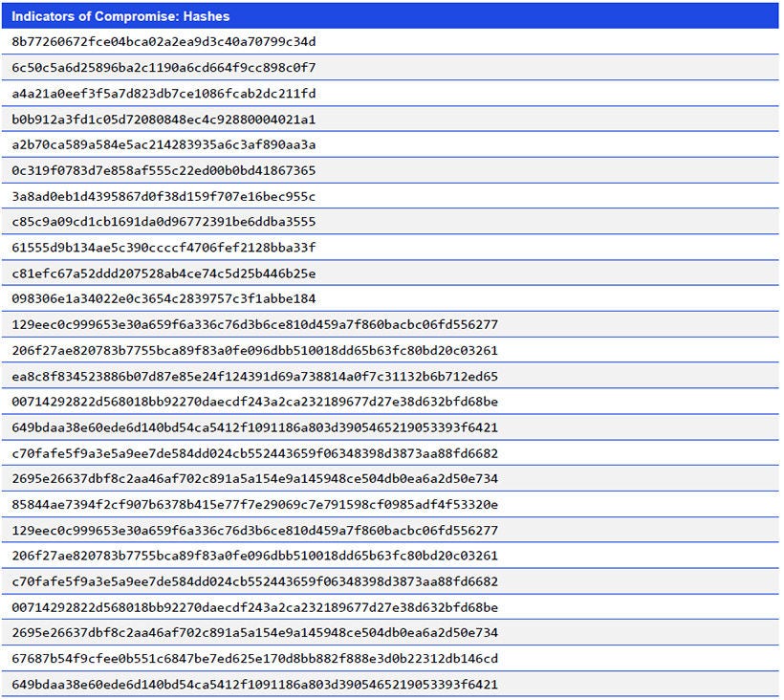784x700 pixels.
Task: Select hash starting with c85c9a09cd1cb169
Action: [x=163, y=222]
